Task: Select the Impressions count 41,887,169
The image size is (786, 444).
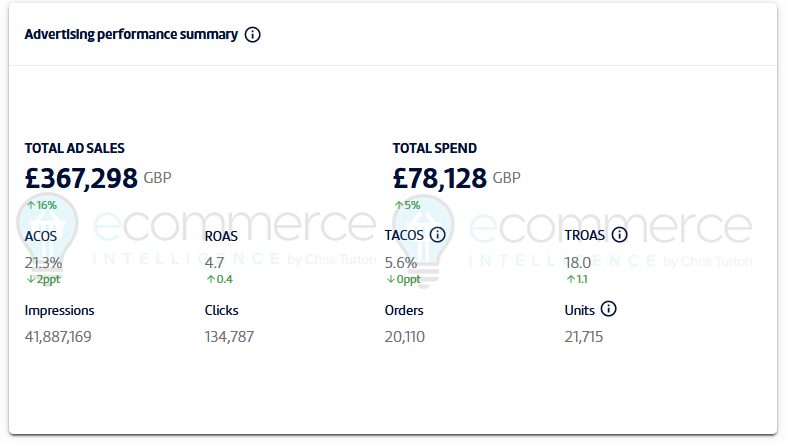Action: pos(58,337)
